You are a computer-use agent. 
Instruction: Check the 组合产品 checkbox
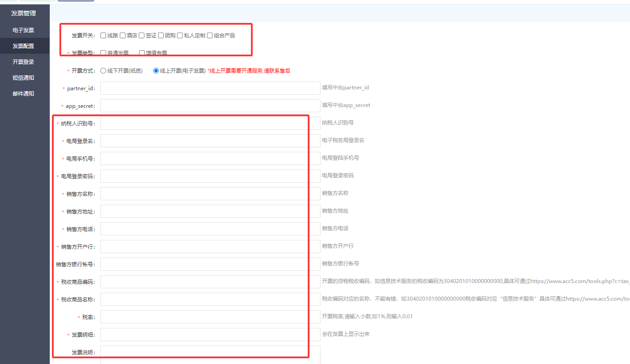click(210, 36)
